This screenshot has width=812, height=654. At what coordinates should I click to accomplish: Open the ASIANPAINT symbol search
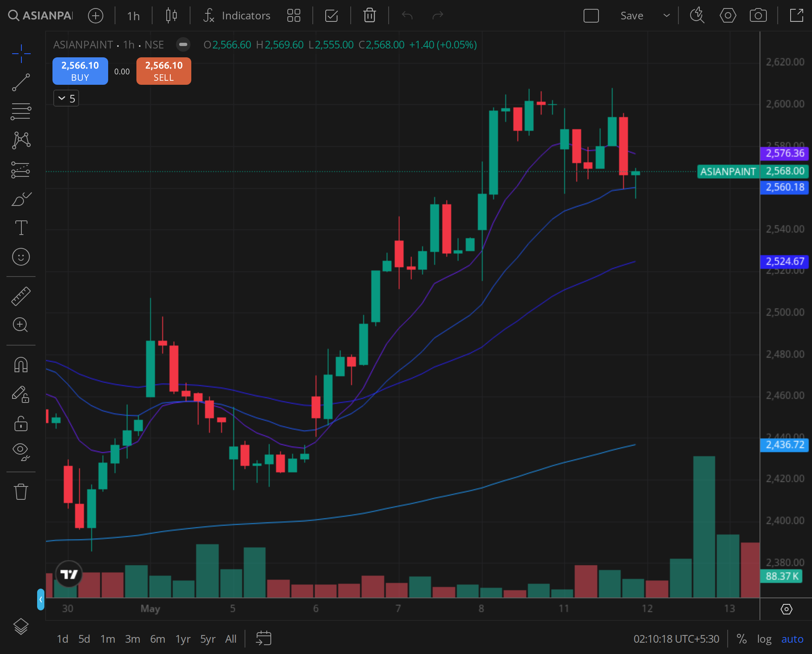(40, 16)
